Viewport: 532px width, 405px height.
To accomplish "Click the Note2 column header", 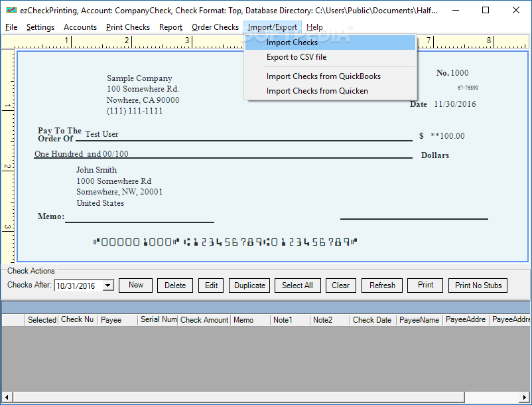I will [x=330, y=320].
